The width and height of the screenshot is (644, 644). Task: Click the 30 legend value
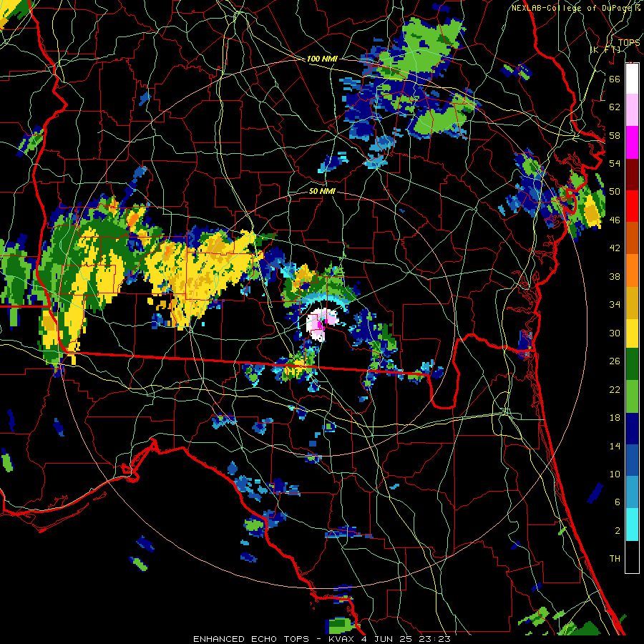[615, 333]
